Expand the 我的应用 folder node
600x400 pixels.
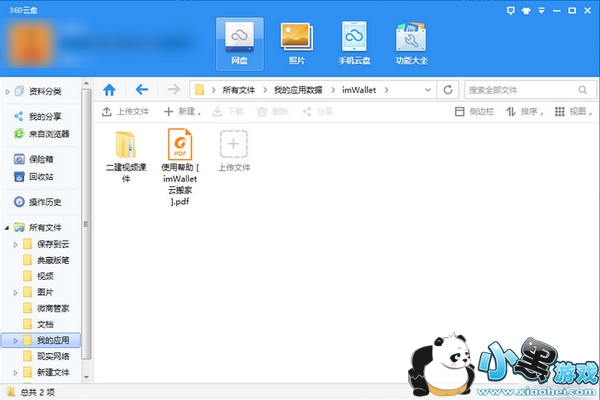tap(15, 340)
